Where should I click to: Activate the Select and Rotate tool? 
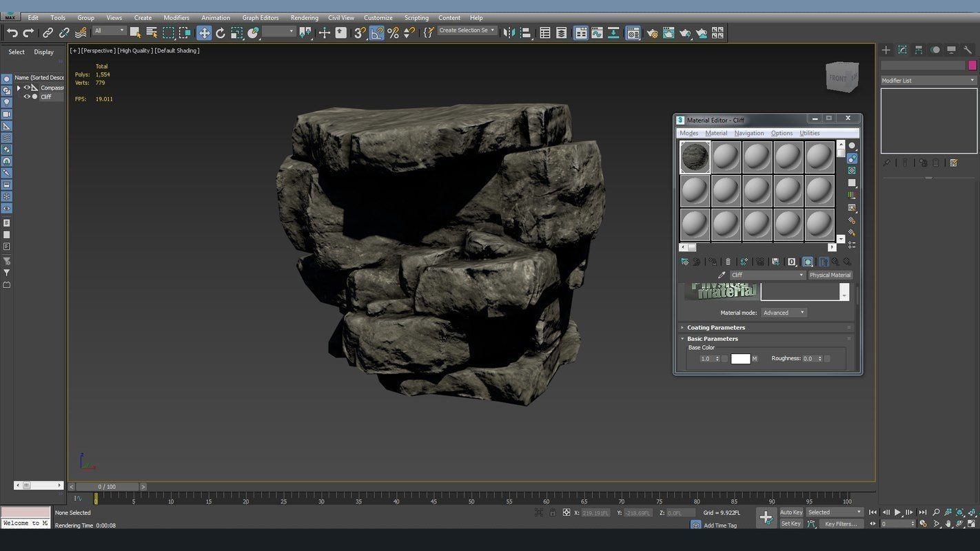pyautogui.click(x=221, y=32)
